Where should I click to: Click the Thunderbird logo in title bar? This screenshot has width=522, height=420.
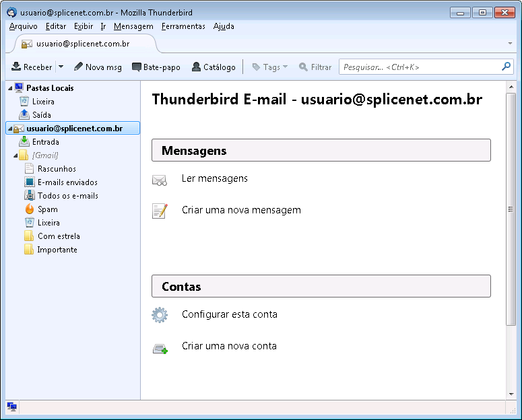(x=12, y=12)
